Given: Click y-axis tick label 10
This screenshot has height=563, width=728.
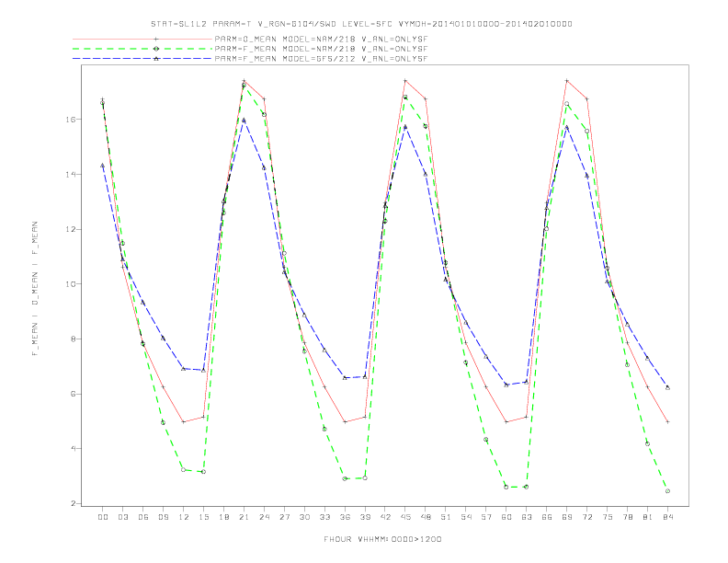Looking at the screenshot, I should (71, 284).
